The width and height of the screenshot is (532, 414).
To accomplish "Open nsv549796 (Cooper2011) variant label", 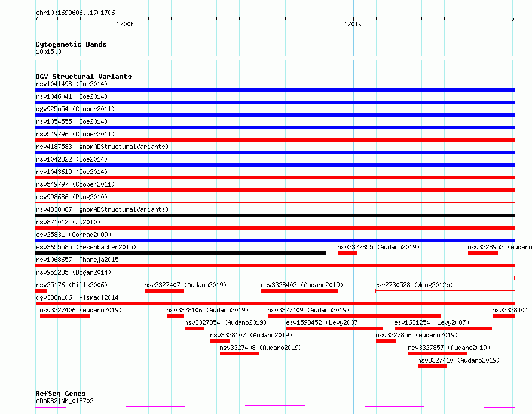I will pyautogui.click(x=75, y=134).
